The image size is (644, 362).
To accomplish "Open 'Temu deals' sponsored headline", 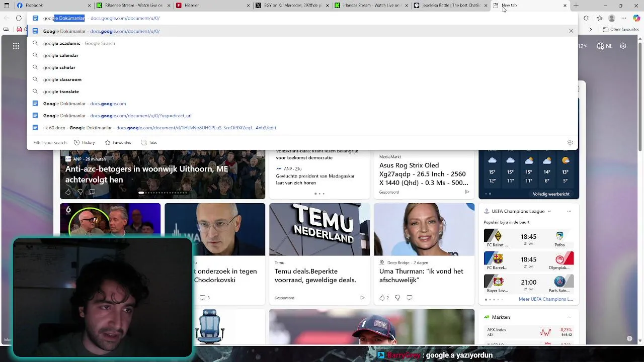I will 315,276.
